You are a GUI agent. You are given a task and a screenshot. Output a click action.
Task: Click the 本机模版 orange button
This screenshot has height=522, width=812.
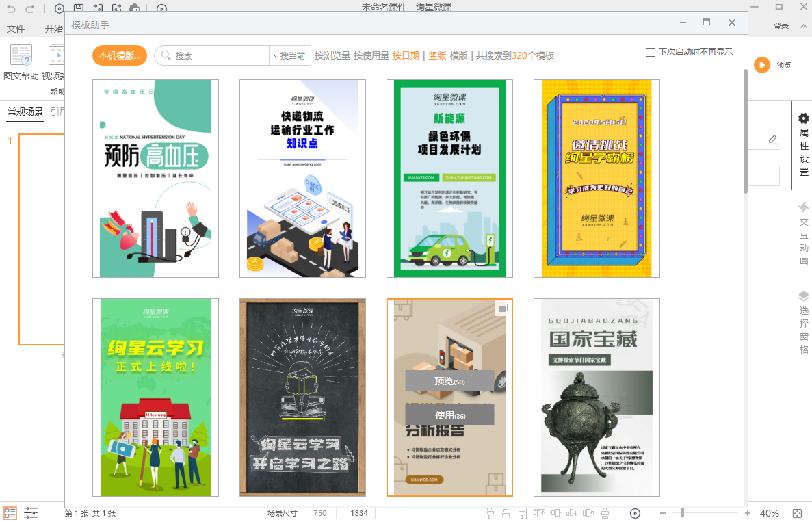[120, 56]
